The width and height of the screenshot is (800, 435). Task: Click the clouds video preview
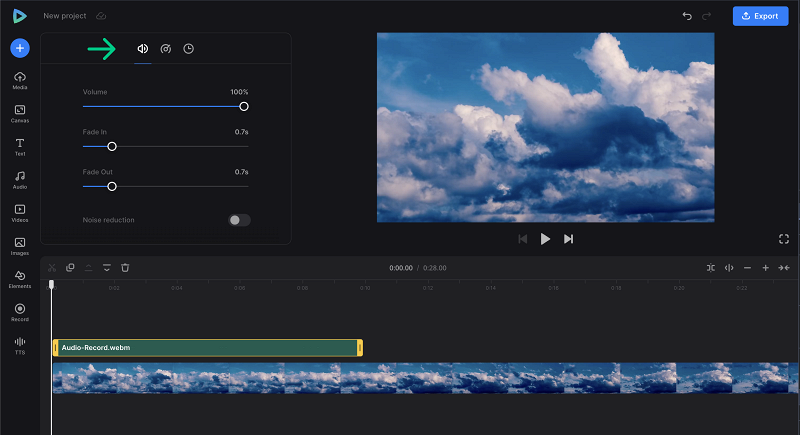tap(545, 127)
